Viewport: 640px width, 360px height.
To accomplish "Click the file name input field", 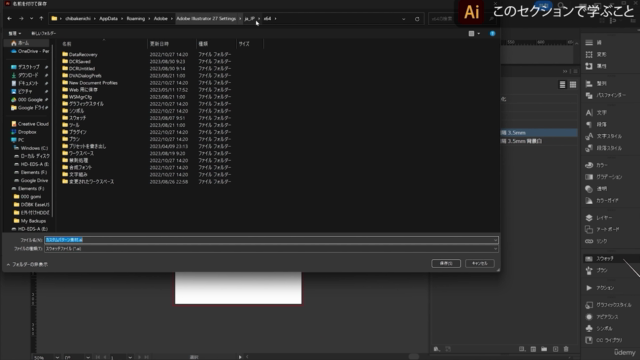I will pos(269,240).
